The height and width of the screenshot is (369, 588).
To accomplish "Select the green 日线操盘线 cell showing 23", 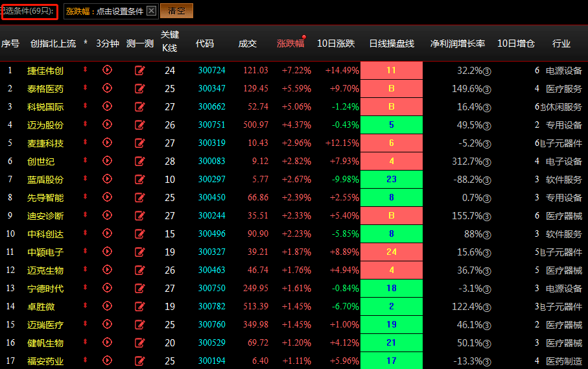I will (x=392, y=179).
